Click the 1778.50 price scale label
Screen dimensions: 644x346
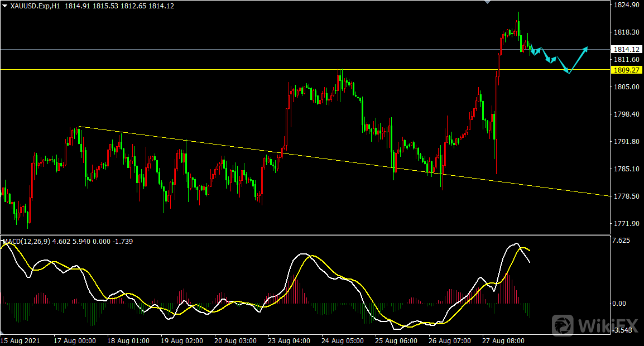pyautogui.click(x=626, y=196)
